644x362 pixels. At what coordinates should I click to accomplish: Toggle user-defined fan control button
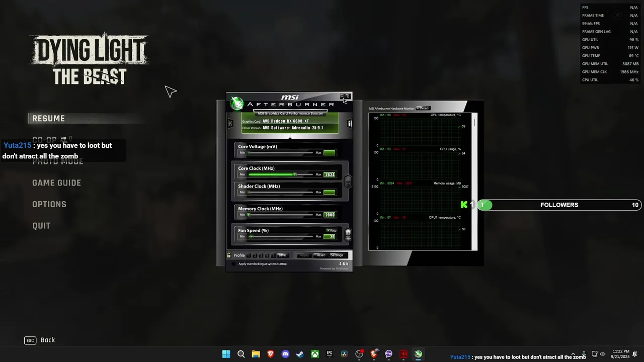348,234
